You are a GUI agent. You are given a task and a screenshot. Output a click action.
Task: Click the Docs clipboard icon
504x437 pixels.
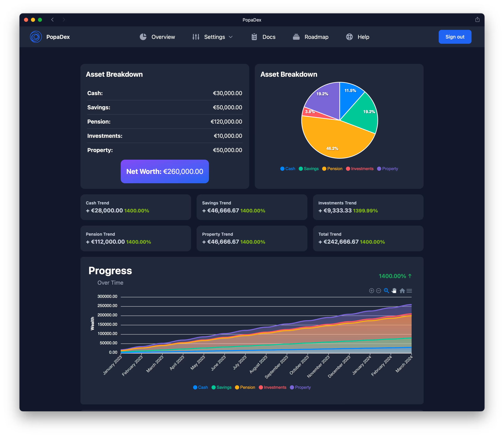[254, 37]
